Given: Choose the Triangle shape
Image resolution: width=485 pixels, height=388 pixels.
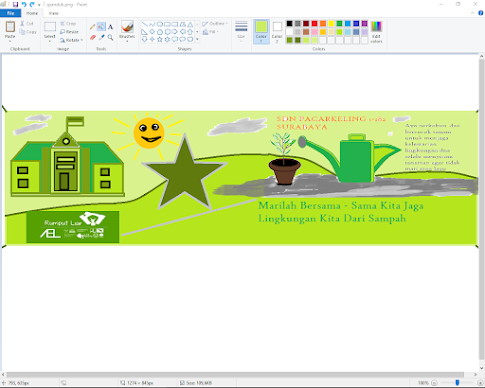Looking at the screenshot, I should pyautogui.click(x=190, y=24).
